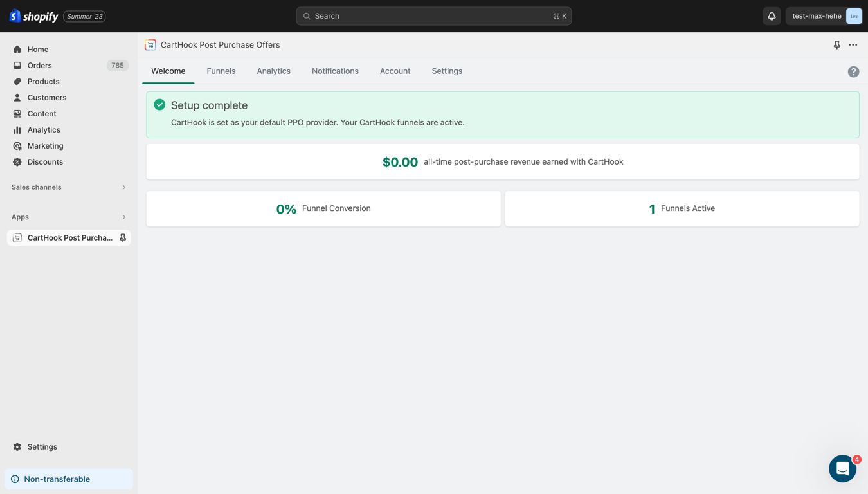The width and height of the screenshot is (868, 494).
Task: Click the Settings gear icon
Action: [x=17, y=447]
